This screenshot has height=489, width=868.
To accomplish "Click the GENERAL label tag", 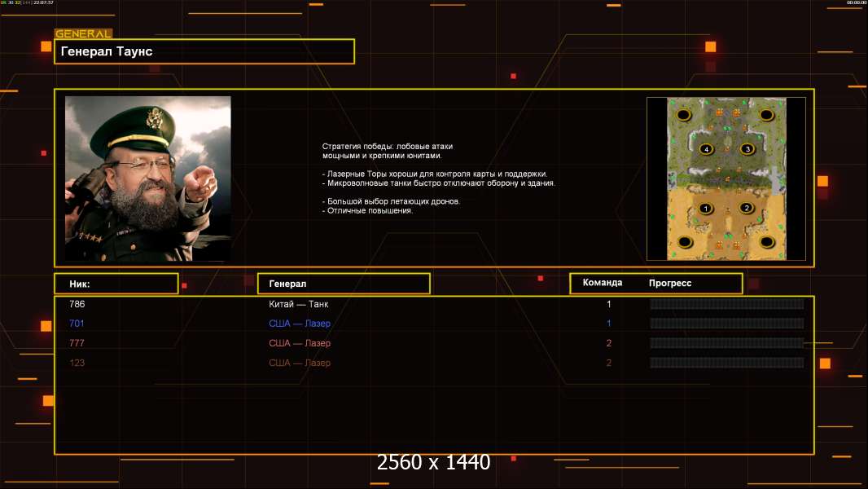I will [x=84, y=33].
